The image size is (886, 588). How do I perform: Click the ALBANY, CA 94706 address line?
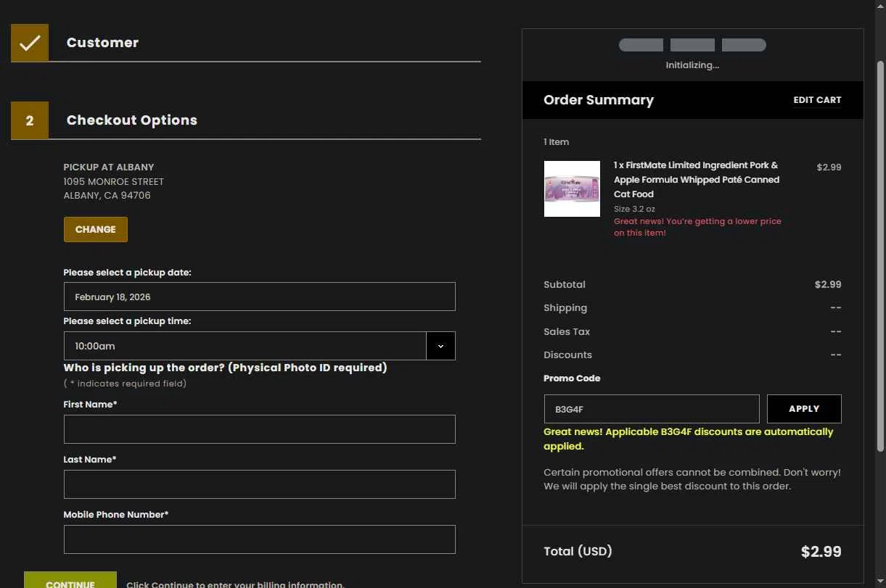[x=107, y=195]
